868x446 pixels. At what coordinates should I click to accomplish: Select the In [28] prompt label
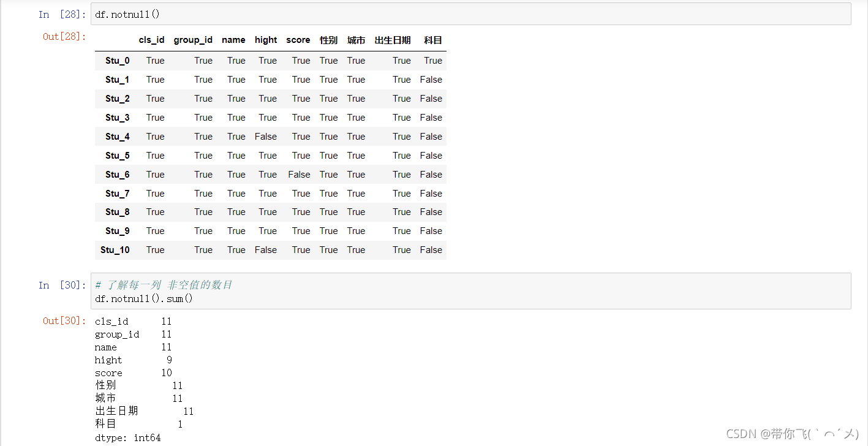pyautogui.click(x=62, y=14)
